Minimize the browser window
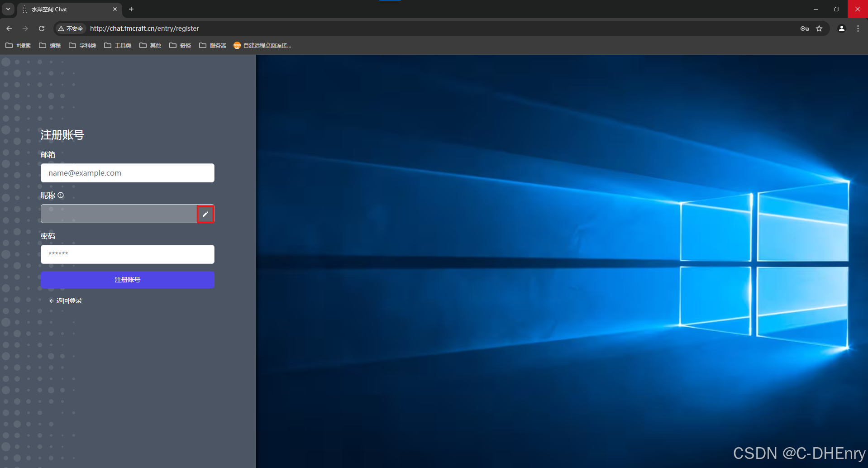This screenshot has height=468, width=868. tap(816, 9)
